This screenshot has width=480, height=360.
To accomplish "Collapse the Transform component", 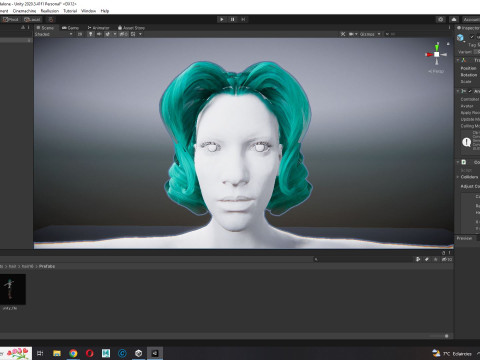I will [x=458, y=60].
